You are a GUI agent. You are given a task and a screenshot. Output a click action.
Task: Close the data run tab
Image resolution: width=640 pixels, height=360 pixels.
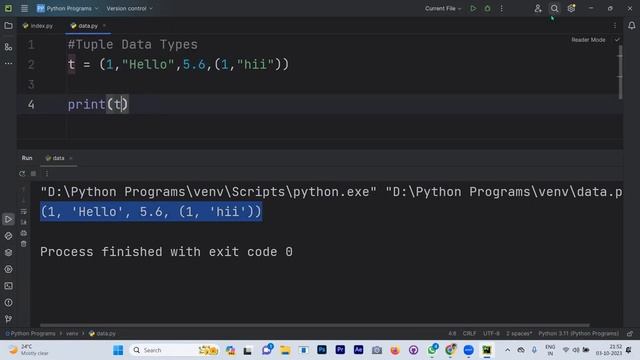(x=71, y=158)
